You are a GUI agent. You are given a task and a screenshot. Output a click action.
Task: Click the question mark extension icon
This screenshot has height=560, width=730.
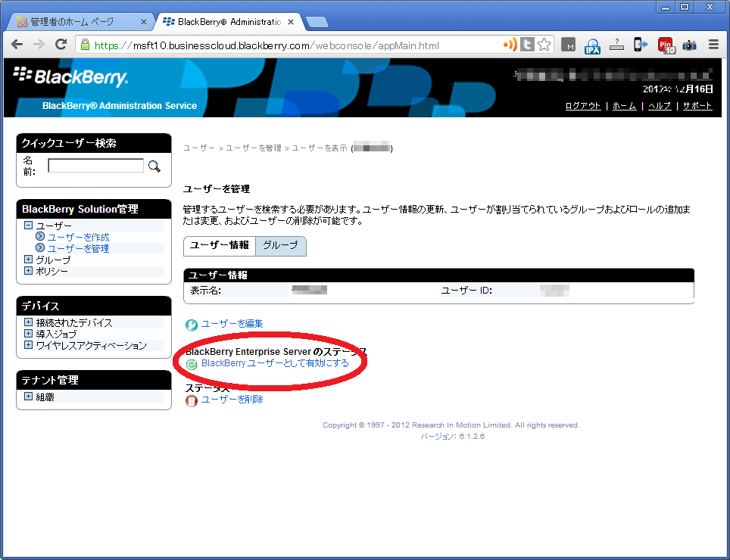616,45
